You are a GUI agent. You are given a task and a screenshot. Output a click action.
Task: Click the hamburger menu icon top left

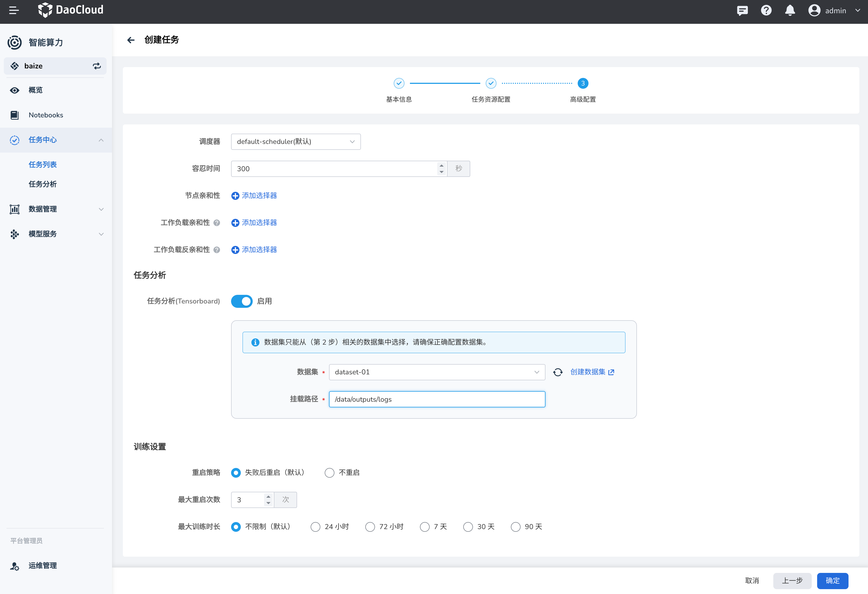click(15, 11)
